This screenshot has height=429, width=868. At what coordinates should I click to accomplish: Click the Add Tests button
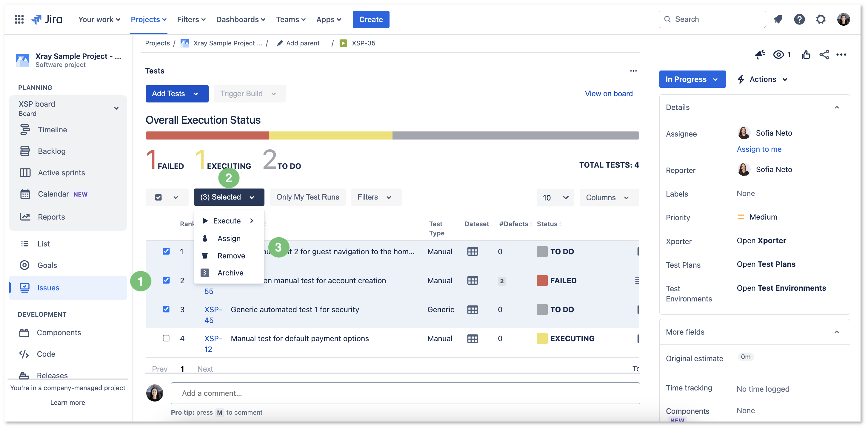coord(177,94)
